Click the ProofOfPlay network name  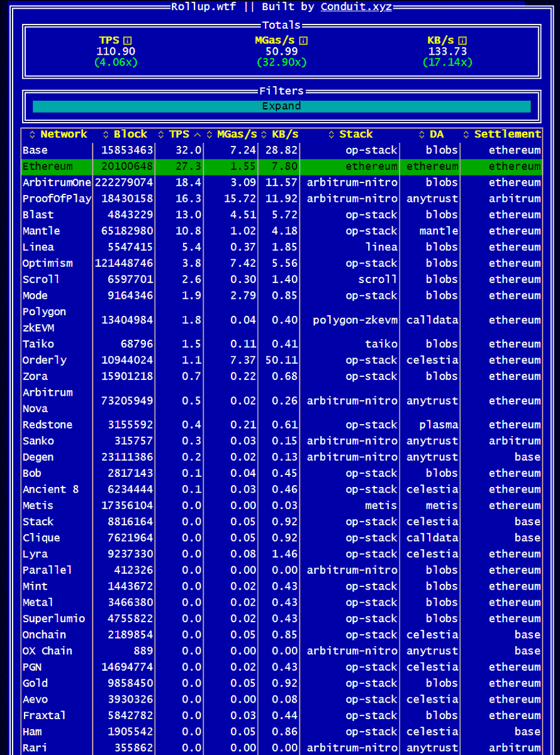coord(57,199)
